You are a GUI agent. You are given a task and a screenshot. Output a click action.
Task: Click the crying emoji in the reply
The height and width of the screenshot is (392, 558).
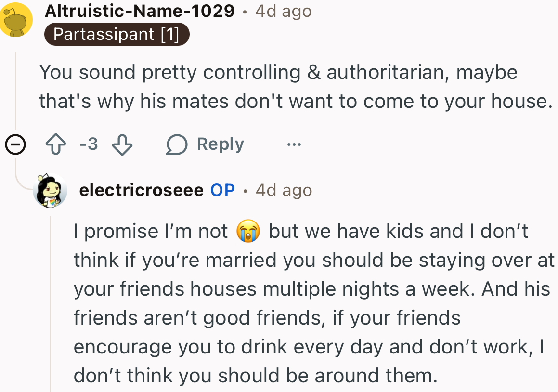[248, 231]
